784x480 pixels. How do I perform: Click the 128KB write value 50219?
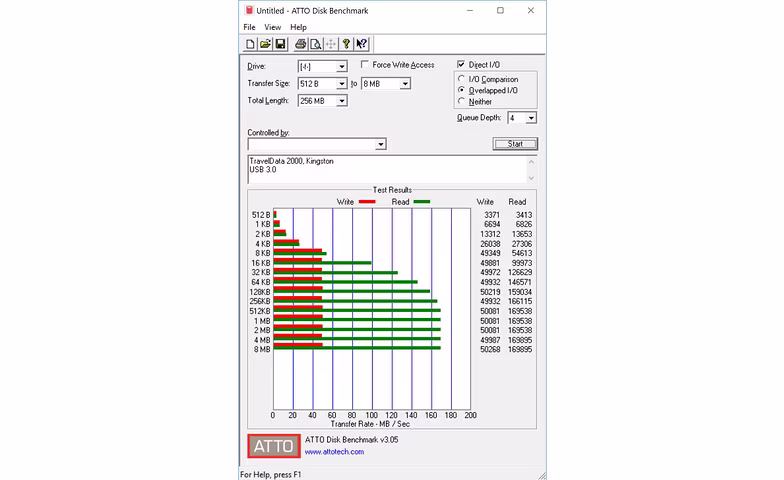(490, 292)
